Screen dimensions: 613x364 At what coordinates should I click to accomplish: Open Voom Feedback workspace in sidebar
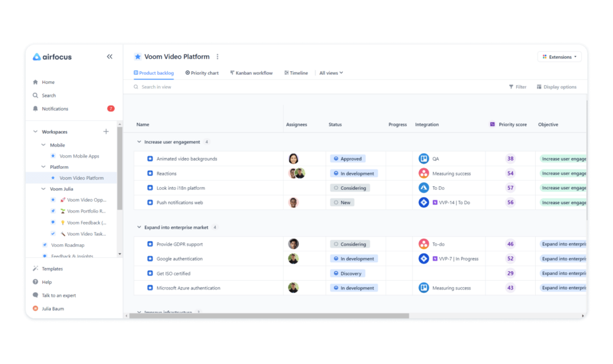[86, 223]
